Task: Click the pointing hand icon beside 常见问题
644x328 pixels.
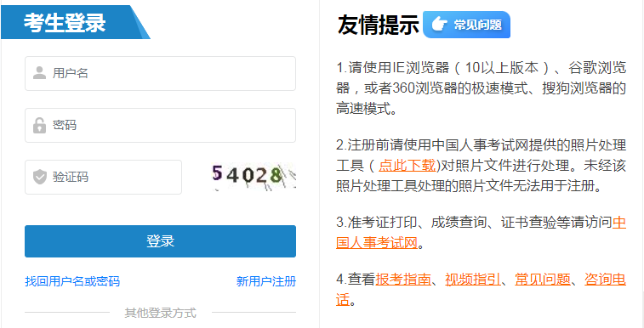Action: pyautogui.click(x=439, y=25)
